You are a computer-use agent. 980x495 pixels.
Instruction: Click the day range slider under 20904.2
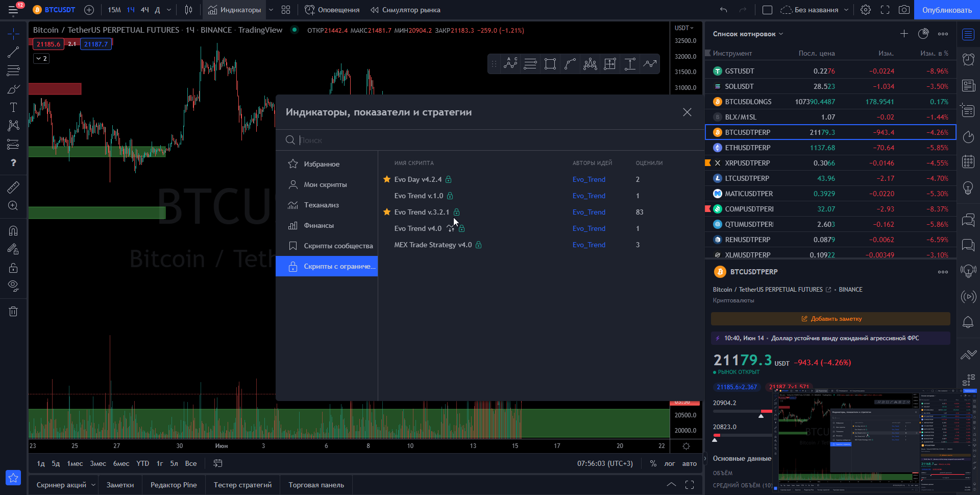pos(743,411)
